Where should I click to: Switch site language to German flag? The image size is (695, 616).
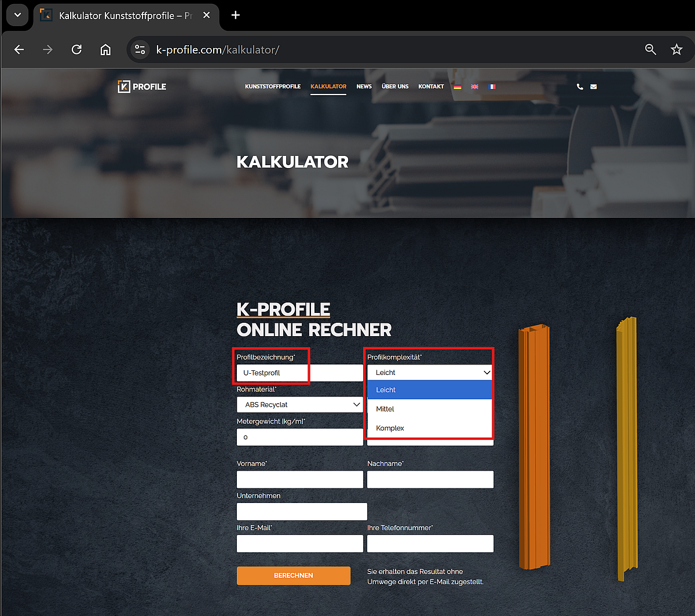[457, 87]
